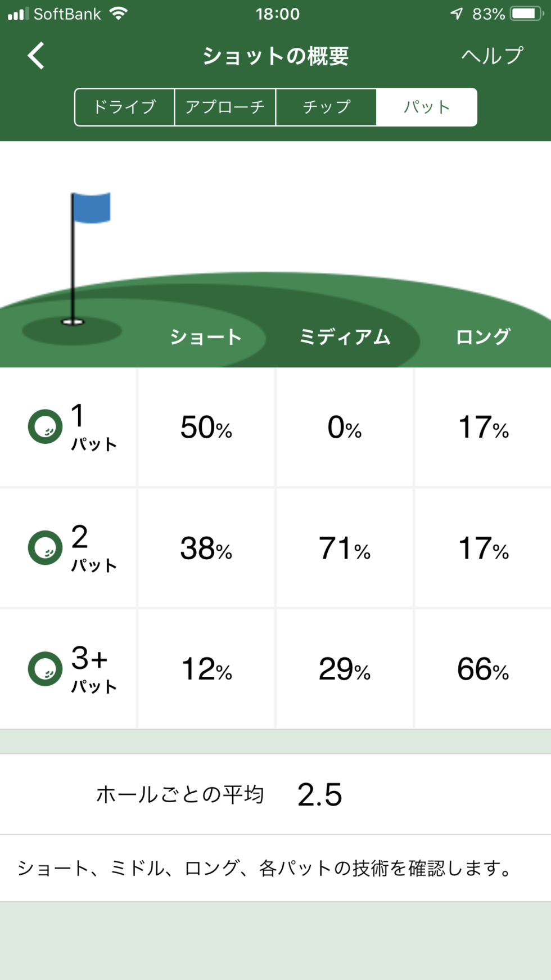Select the チップ tab

[x=326, y=106]
